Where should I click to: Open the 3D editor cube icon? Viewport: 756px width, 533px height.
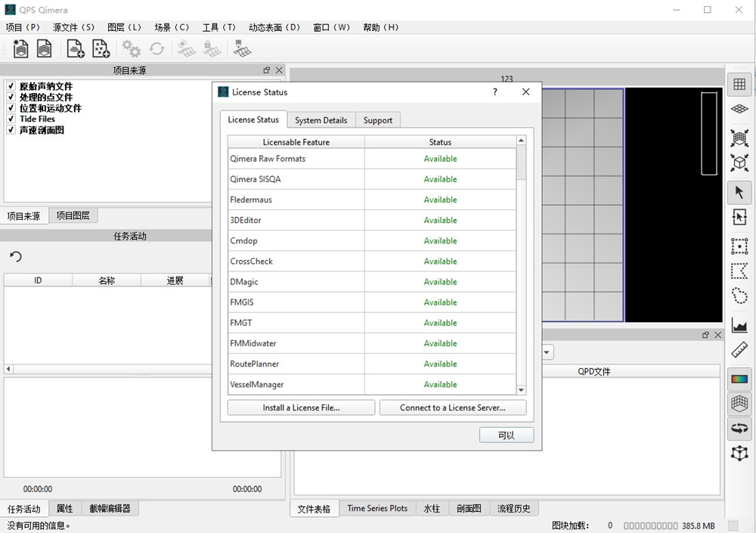click(x=739, y=163)
